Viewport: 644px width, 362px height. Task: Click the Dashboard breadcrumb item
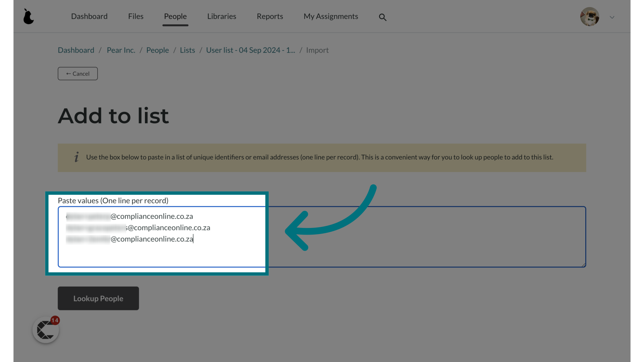[75, 50]
